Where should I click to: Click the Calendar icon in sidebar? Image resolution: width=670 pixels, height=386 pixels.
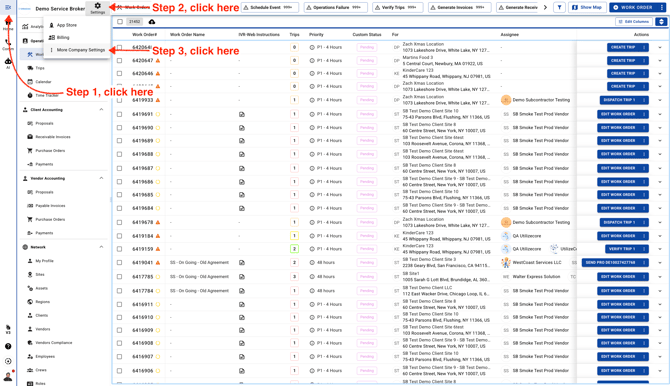tap(30, 82)
